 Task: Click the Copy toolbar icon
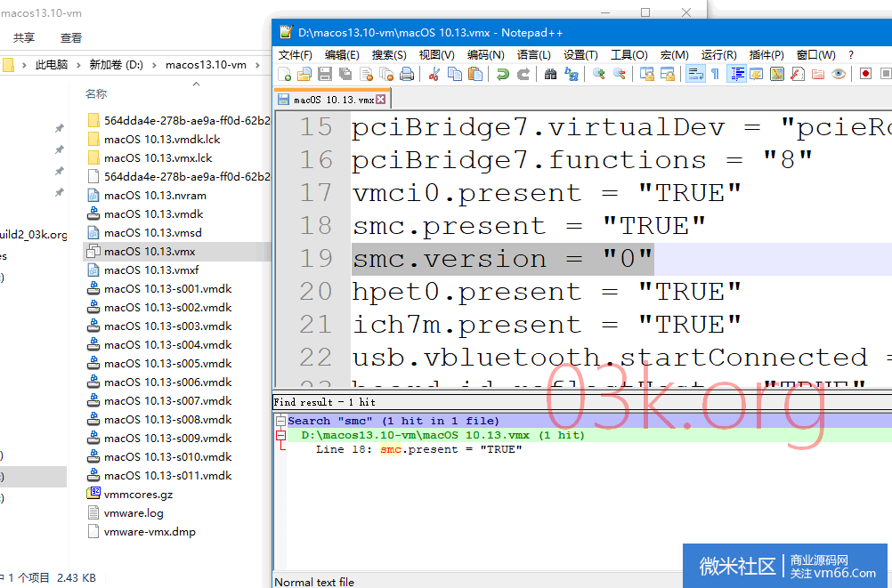coord(455,74)
